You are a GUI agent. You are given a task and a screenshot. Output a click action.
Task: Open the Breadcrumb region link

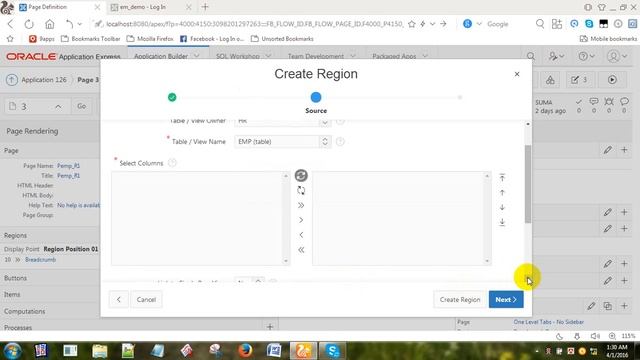click(40, 260)
